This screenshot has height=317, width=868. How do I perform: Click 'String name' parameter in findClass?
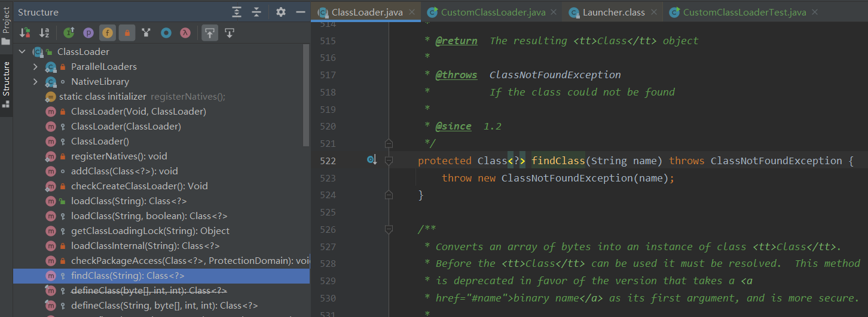(x=624, y=161)
